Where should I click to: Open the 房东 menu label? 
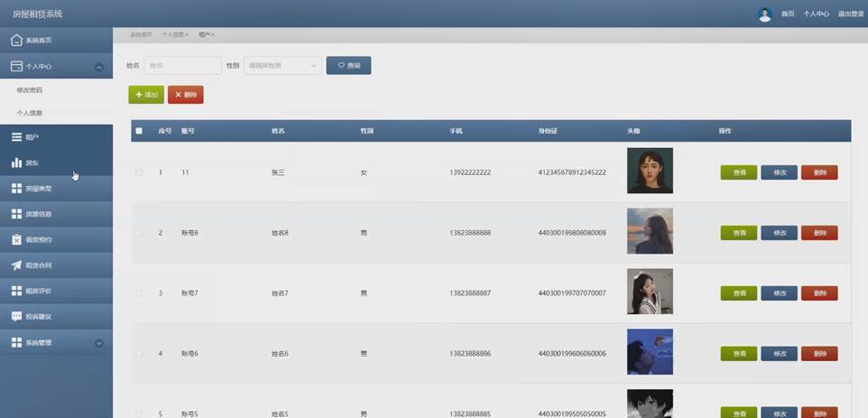click(32, 163)
